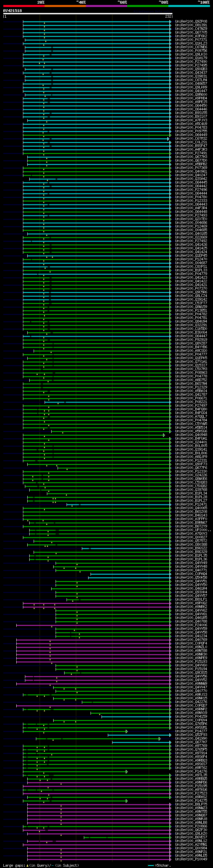Select the UniRef100_Q677H7 label
213x868 pixels.
[191, 742]
